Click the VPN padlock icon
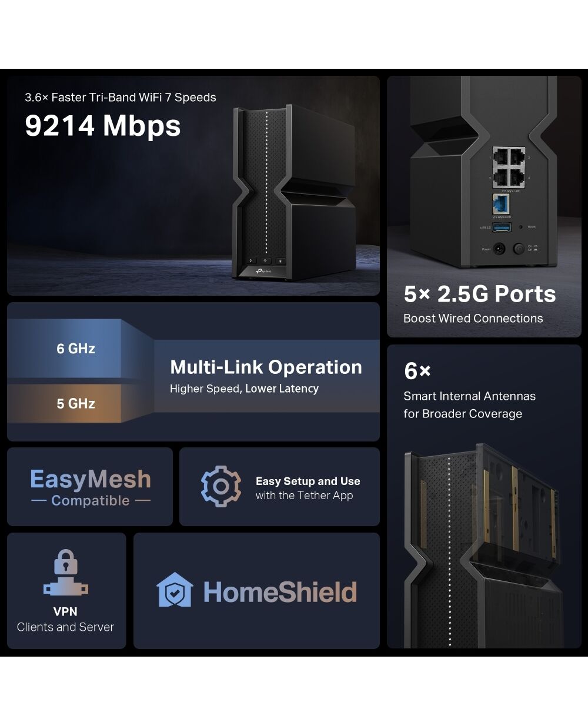Screen dimensions: 588x726 (x=66, y=573)
